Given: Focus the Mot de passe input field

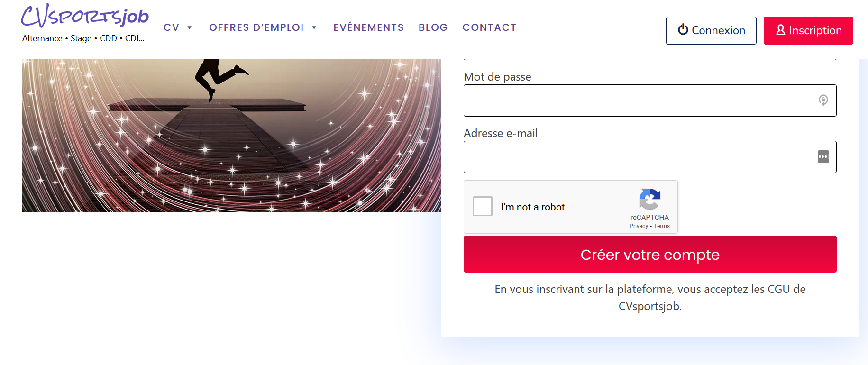Looking at the screenshot, I should [x=650, y=100].
